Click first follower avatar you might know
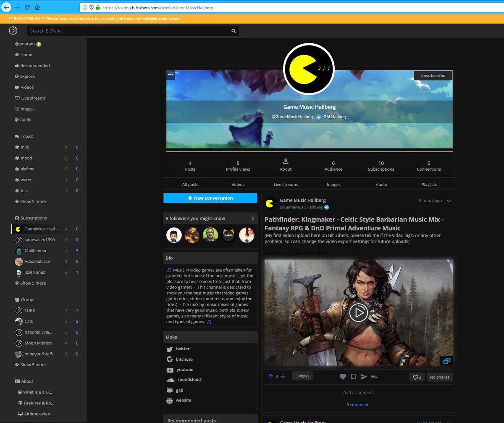Image resolution: width=504 pixels, height=423 pixels. click(x=174, y=235)
